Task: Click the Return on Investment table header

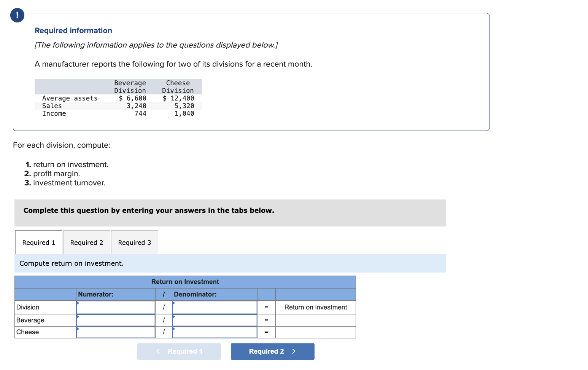Action: click(185, 282)
